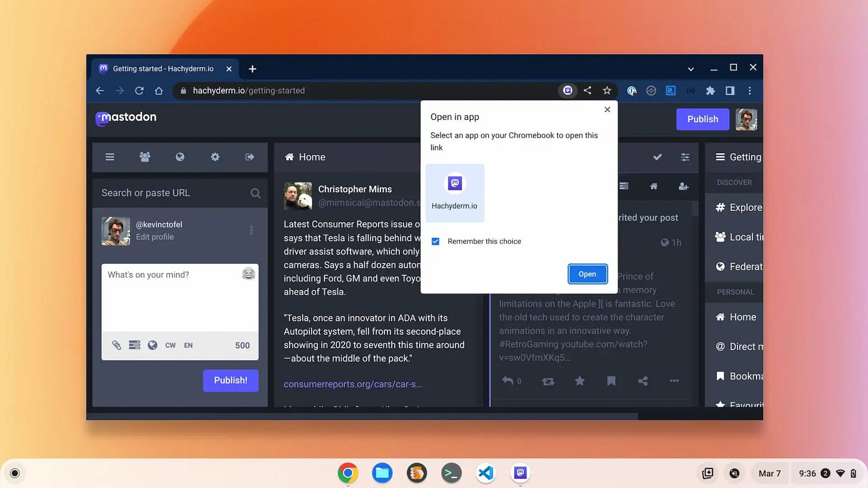Favourite the retro gaming post star
The height and width of the screenshot is (488, 868).
[x=579, y=381]
